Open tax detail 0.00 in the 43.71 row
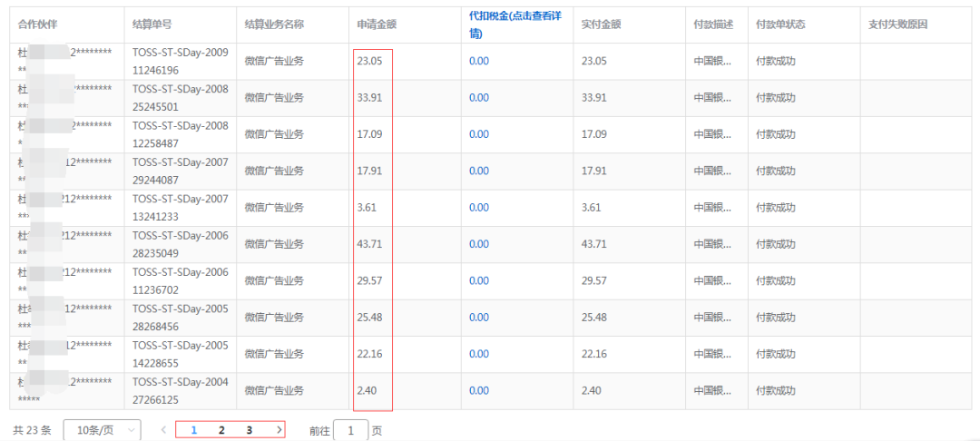 [479, 243]
